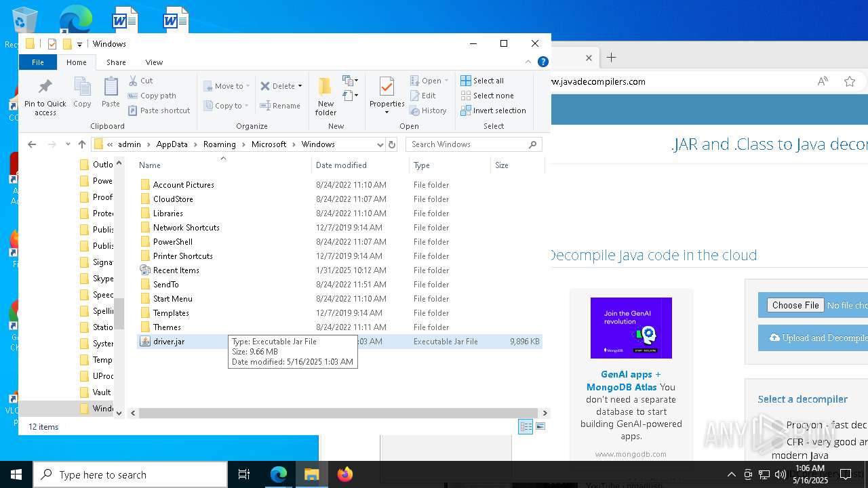868x488 pixels.
Task: Select the Recent Items folder
Action: tap(176, 270)
